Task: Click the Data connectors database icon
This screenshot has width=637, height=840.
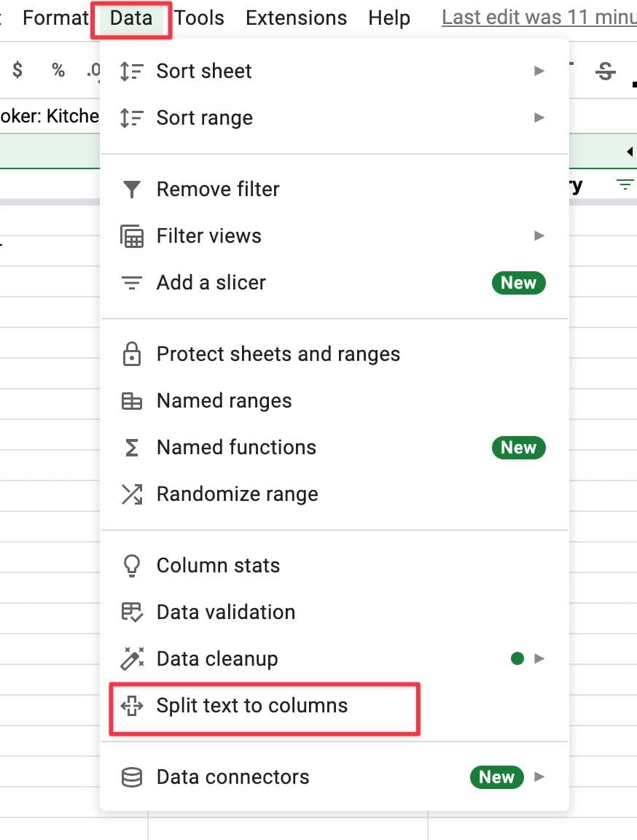Action: [x=132, y=777]
